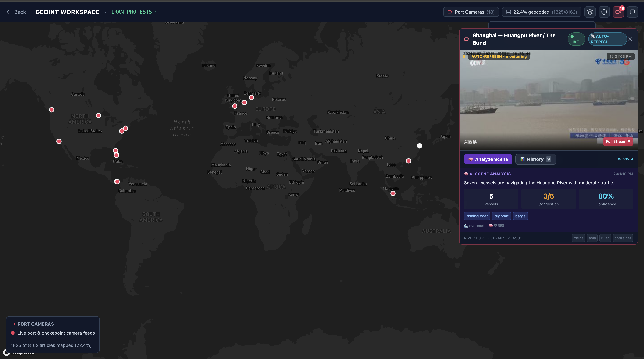Open the Windy external link
644x359 pixels.
click(625, 159)
